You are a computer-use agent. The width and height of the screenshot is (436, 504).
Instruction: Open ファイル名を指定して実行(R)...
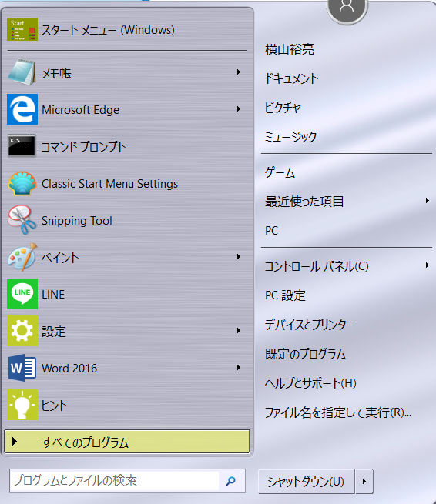[x=338, y=412]
